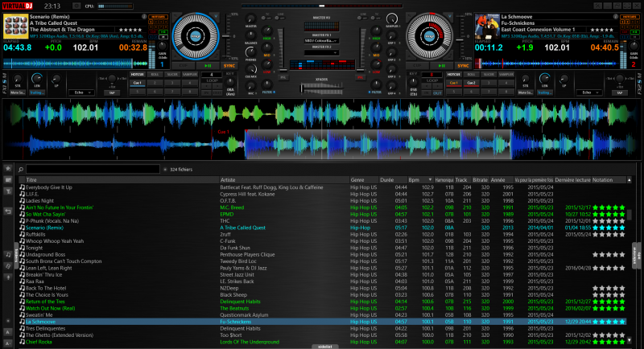
Task: Click the CUE button on right deck
Action: click(417, 66)
